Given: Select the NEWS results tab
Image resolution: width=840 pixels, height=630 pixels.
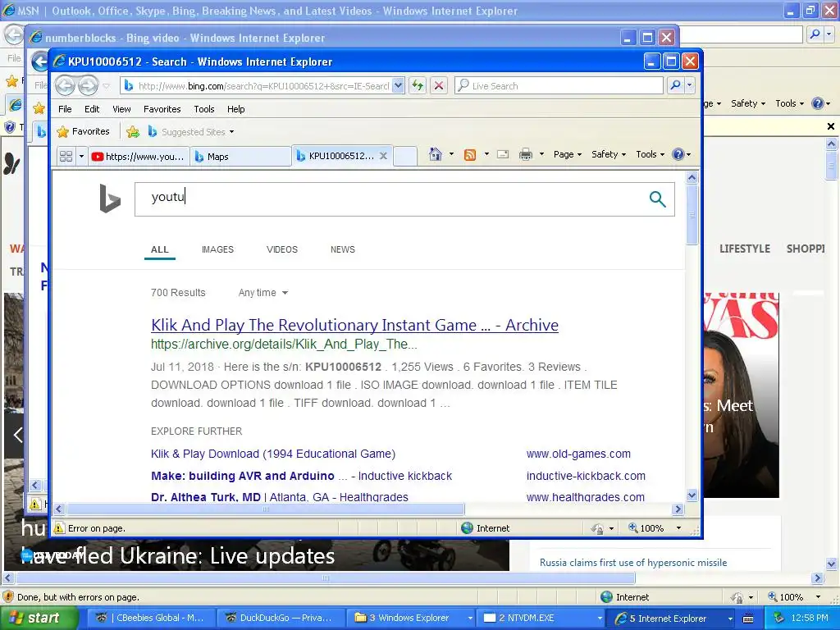Looking at the screenshot, I should pyautogui.click(x=343, y=249).
